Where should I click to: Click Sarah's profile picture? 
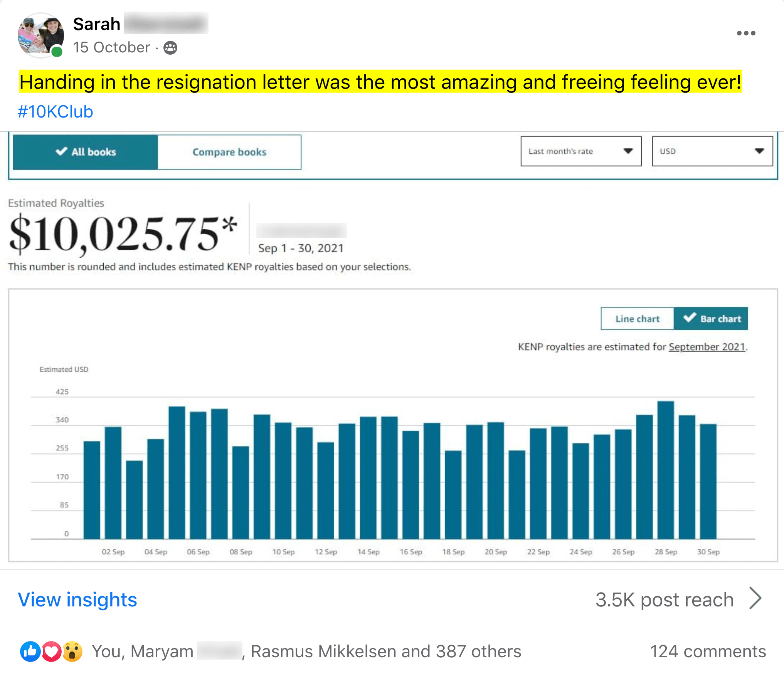(x=40, y=35)
